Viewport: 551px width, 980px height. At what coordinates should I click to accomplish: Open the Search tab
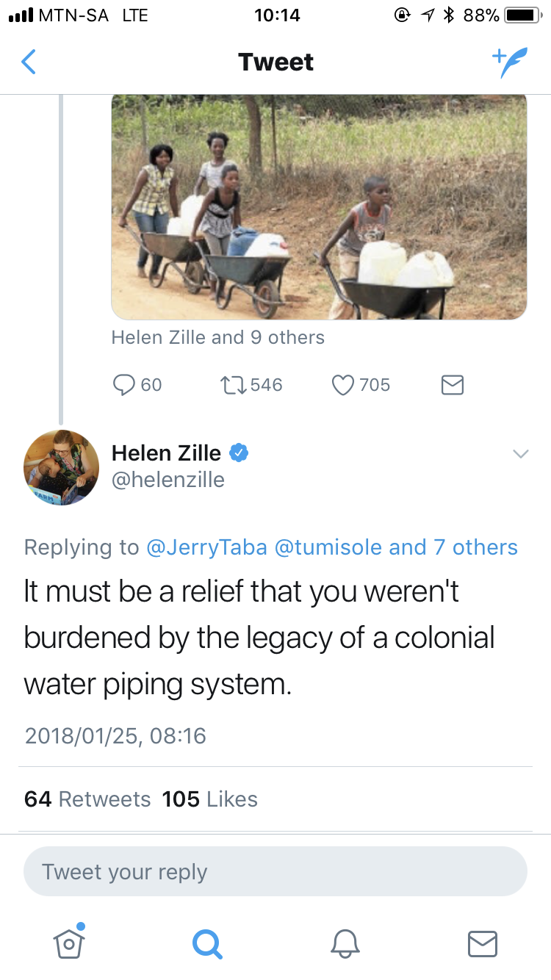(x=206, y=942)
